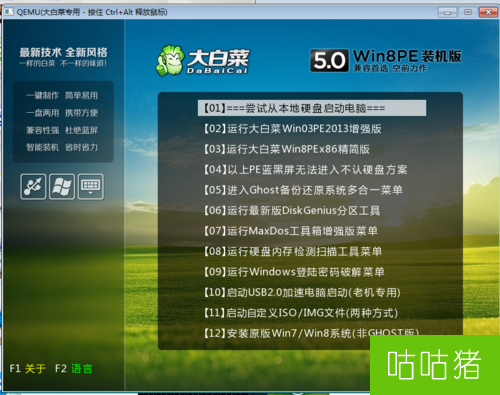Choose 【03】 Win8PEx86 lite edition
The width and height of the screenshot is (500, 395).
point(287,149)
